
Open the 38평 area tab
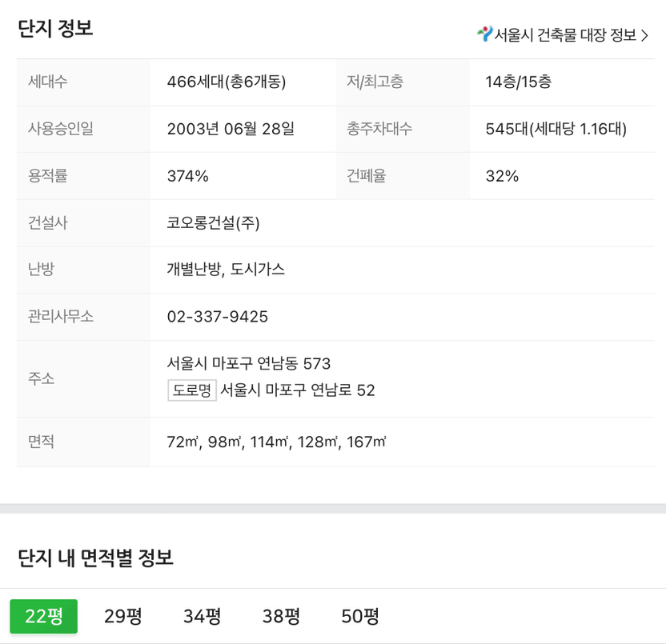point(281,616)
